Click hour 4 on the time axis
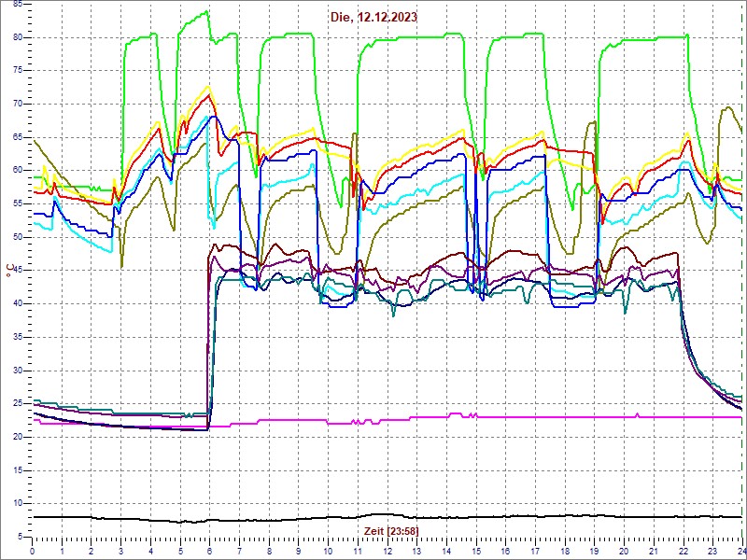The height and width of the screenshot is (560, 747). 150,549
